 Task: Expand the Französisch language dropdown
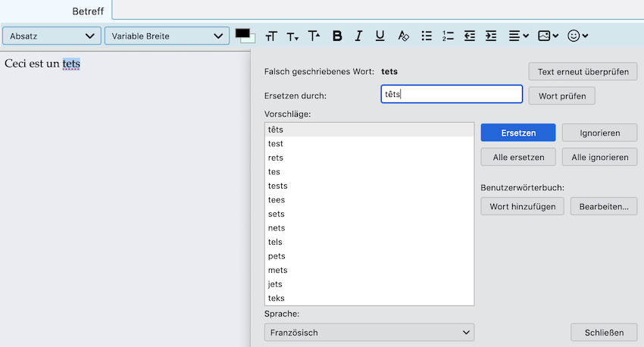click(369, 333)
